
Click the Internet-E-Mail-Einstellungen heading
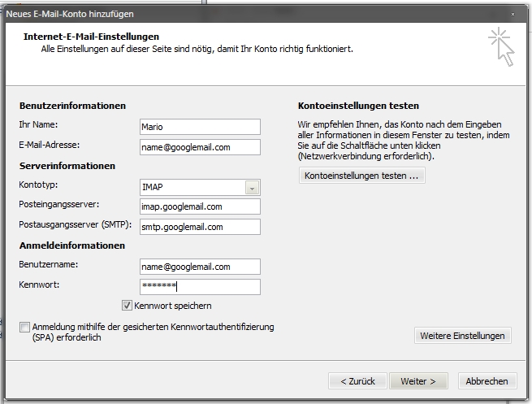[x=91, y=37]
